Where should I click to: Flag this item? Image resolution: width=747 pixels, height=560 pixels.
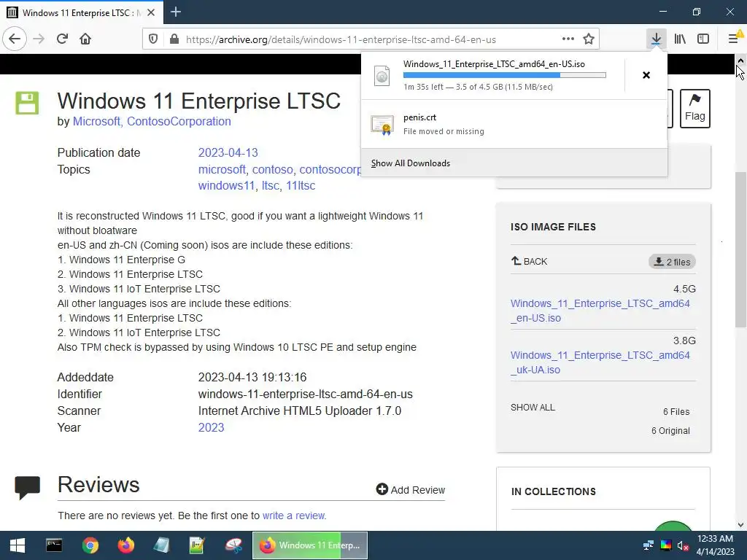click(694, 109)
